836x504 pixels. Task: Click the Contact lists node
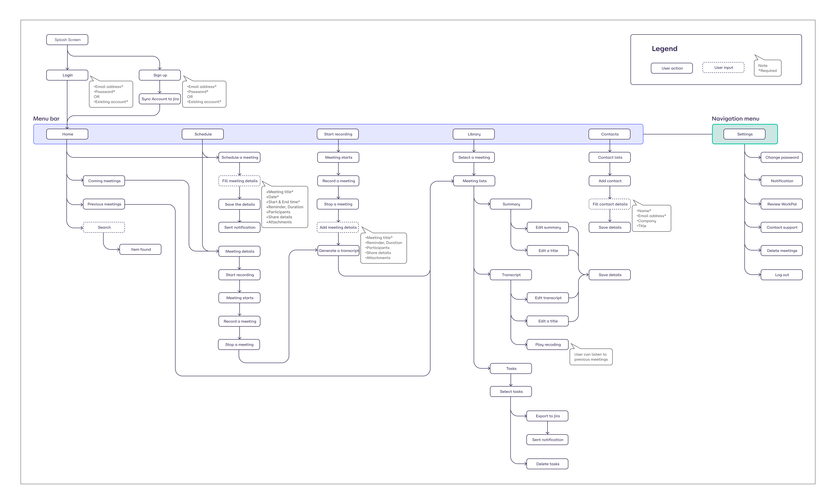click(610, 157)
